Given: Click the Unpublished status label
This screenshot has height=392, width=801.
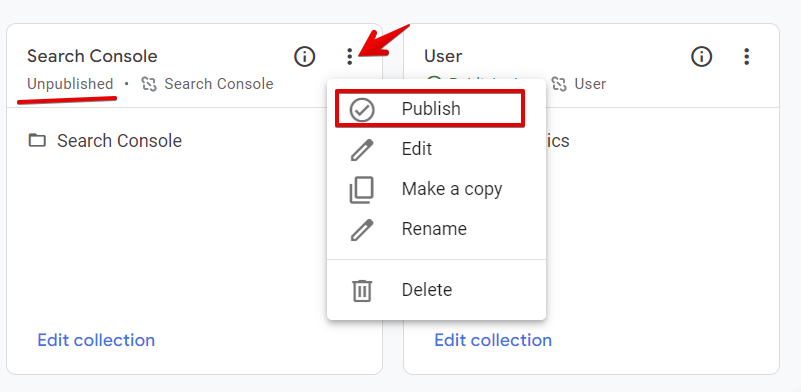Looking at the screenshot, I should 70,84.
